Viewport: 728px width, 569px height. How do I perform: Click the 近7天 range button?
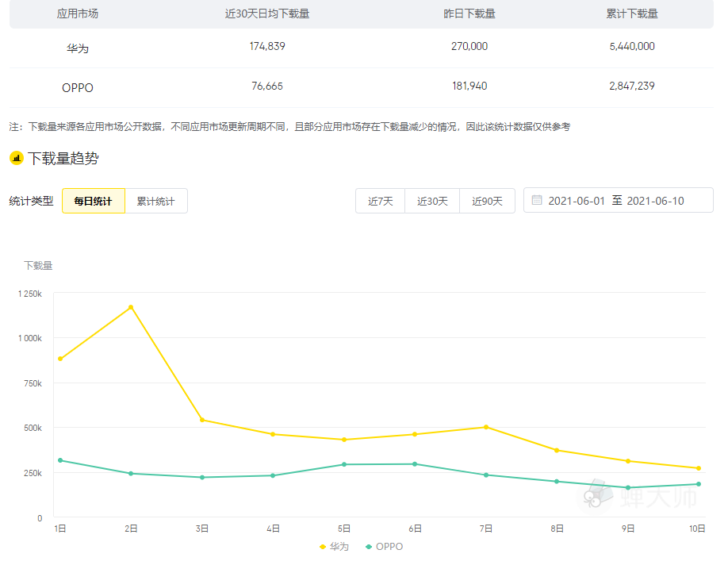click(380, 201)
